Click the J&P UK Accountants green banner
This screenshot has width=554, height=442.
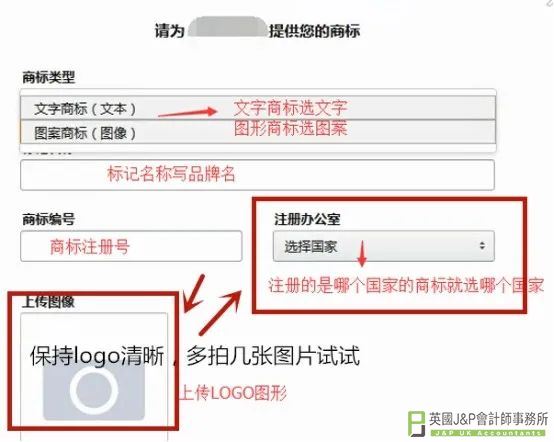pyautogui.click(x=488, y=432)
